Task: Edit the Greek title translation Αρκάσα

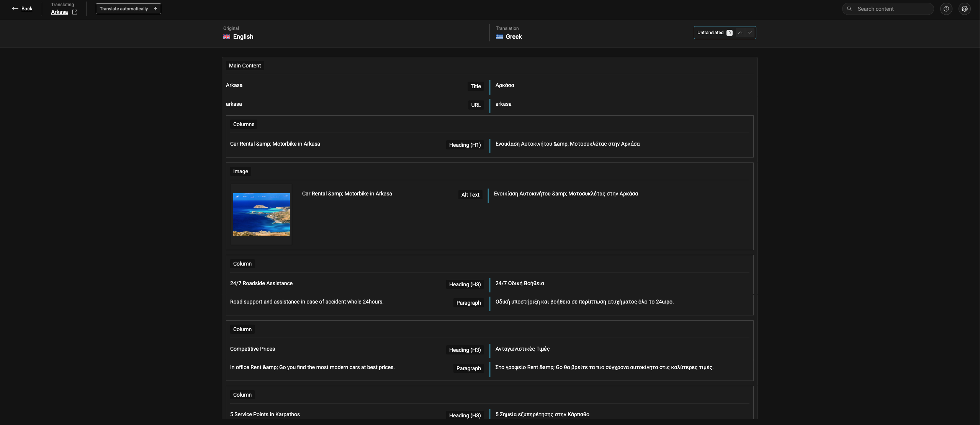Action: point(504,85)
